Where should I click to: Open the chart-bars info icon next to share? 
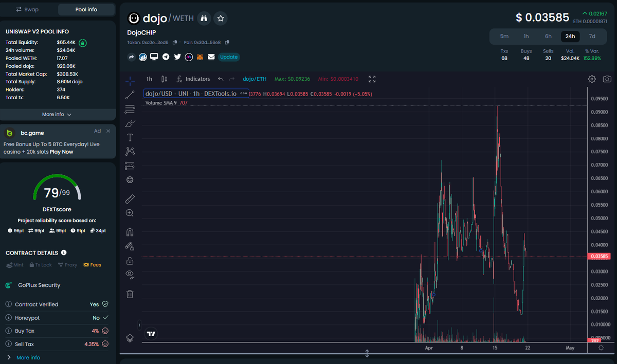coord(143,57)
